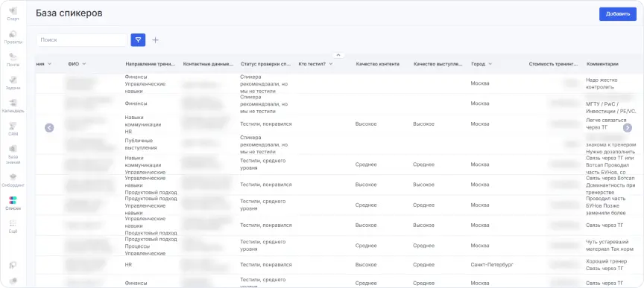Viewport: 644px width, 288px height.
Task: Click the Комментарии column header
Action: (x=602, y=64)
